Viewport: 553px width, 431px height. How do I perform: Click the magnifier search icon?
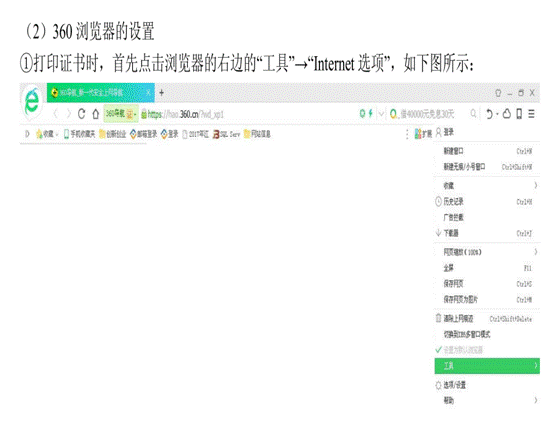pos(474,114)
